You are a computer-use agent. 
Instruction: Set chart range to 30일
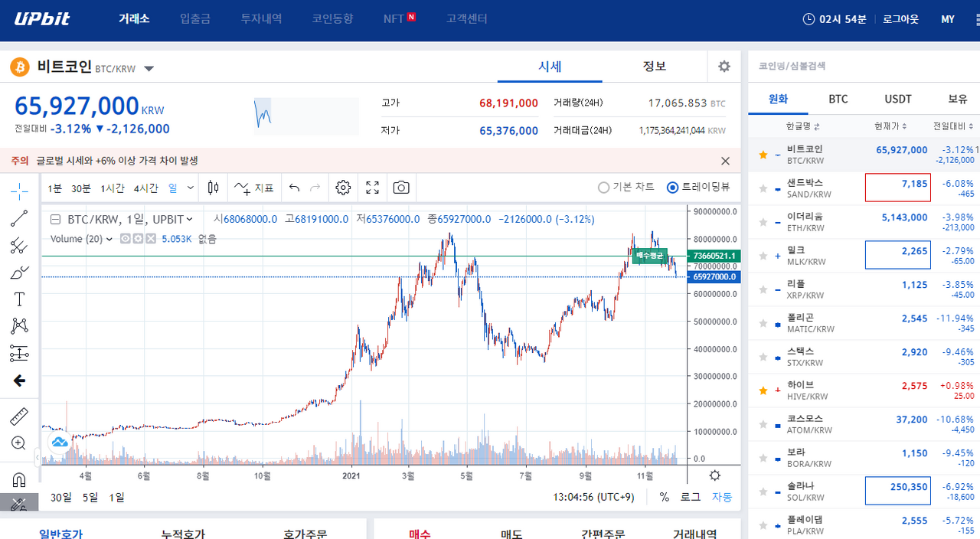(60, 497)
